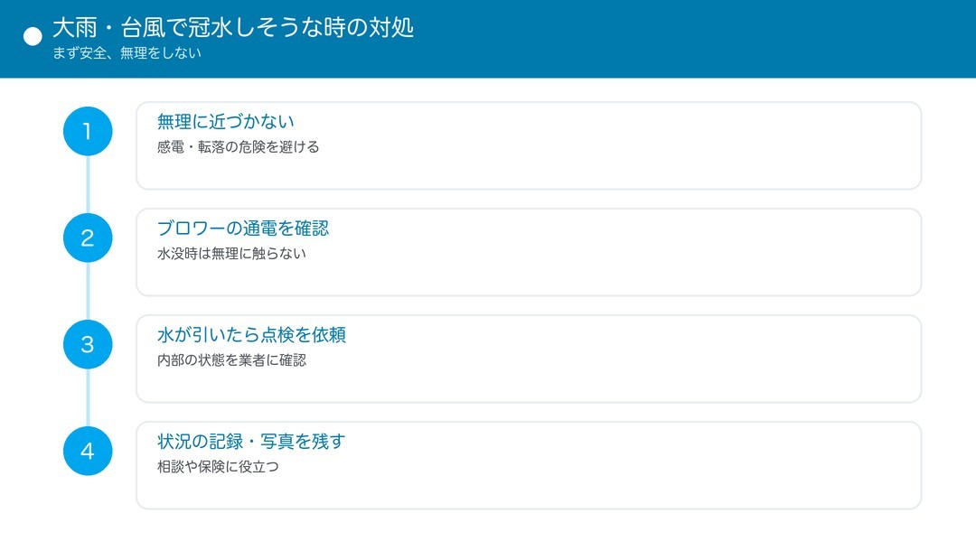Screen dimensions: 976x560
Task: Click the timeline line between steps 3 and 4
Action: click(x=88, y=397)
